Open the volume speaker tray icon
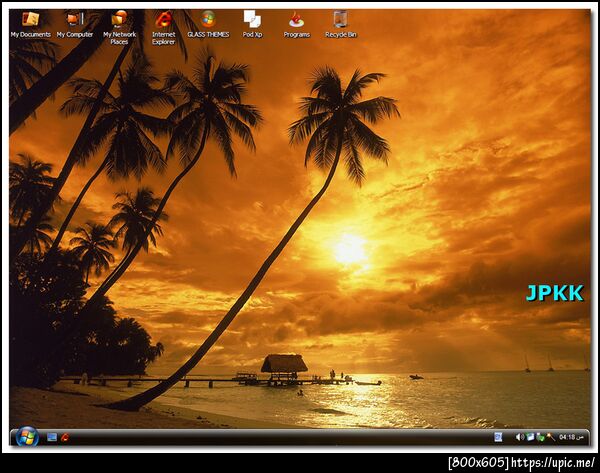Screen dimensions: 600x473 [x=519, y=437]
